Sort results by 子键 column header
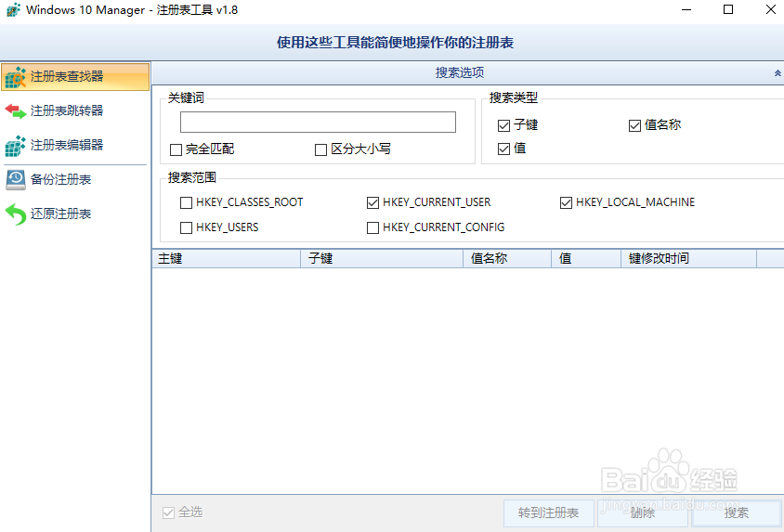This screenshot has height=532, width=784. (x=382, y=259)
